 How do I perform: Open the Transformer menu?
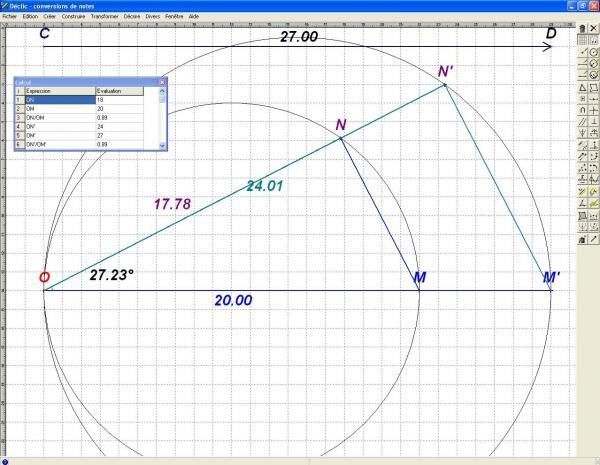coord(104,16)
